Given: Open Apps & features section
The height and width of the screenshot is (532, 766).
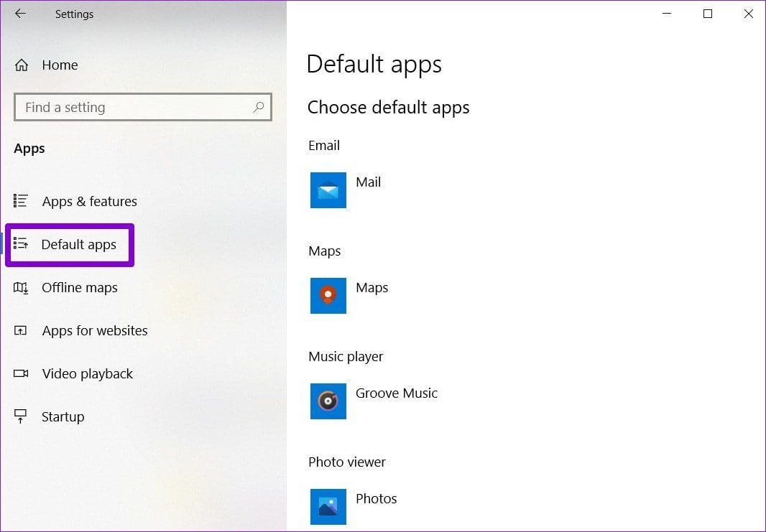Looking at the screenshot, I should (x=89, y=201).
